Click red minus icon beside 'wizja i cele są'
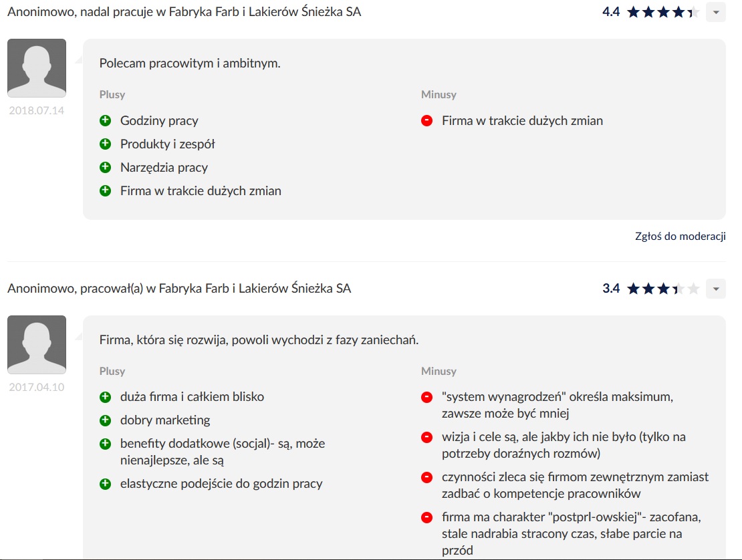This screenshot has width=742, height=560. 426,437
